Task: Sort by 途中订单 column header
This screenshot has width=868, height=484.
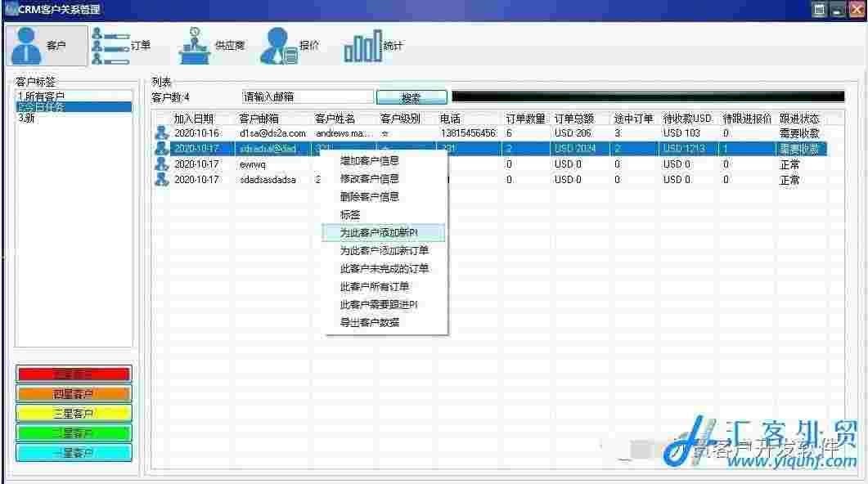Action: pyautogui.click(x=634, y=119)
